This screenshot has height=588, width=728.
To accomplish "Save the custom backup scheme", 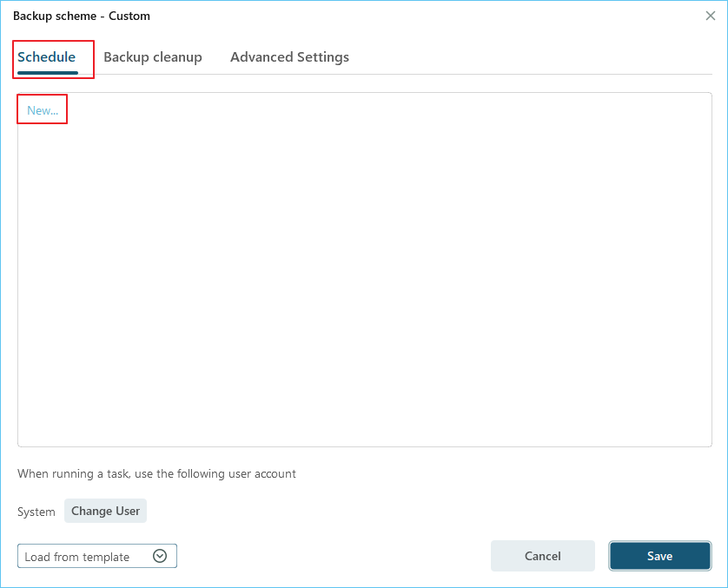I will click(659, 556).
